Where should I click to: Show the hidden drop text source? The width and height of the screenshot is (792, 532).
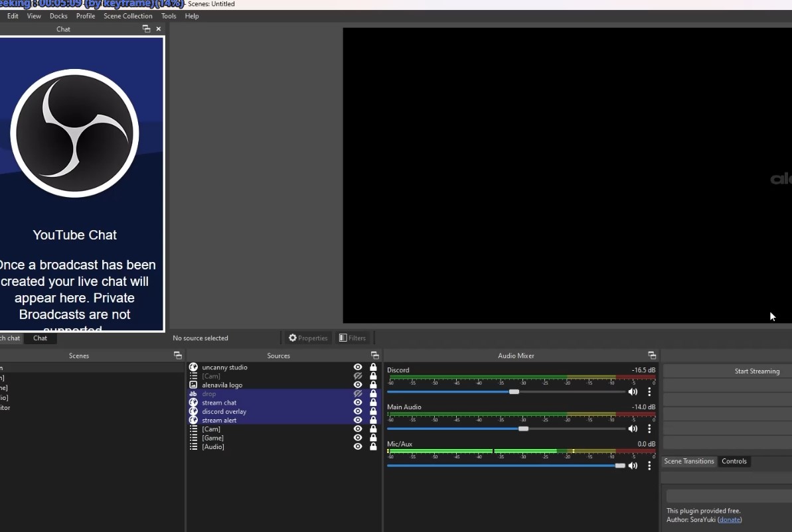click(x=358, y=394)
